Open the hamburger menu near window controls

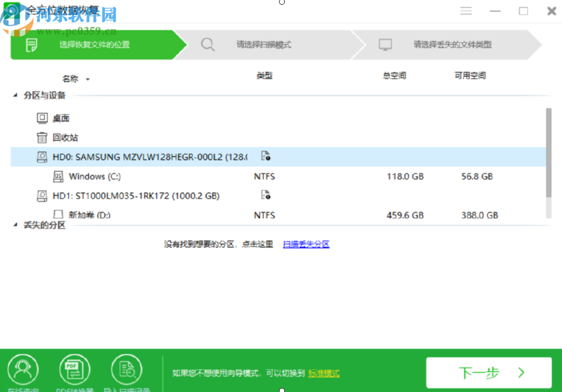[465, 11]
